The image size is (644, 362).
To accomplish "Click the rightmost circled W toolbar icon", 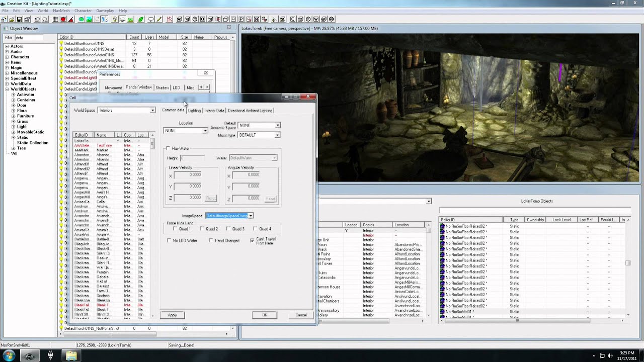I will pos(332,19).
